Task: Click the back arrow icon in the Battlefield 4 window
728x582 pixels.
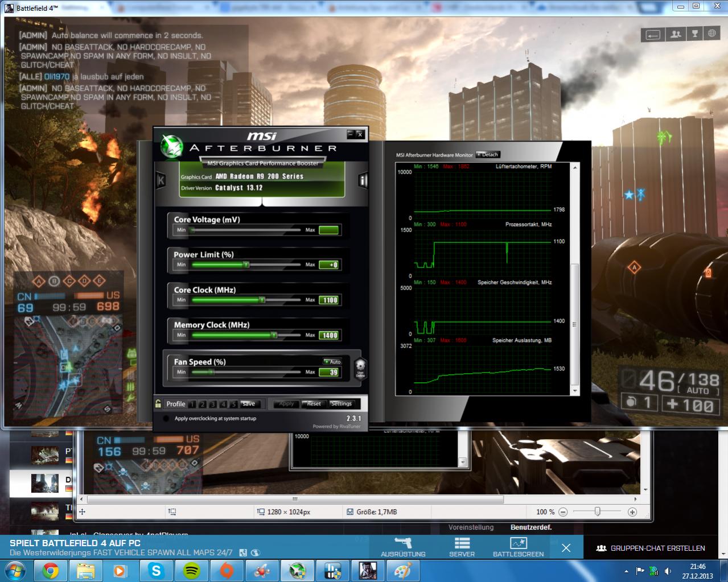Action: 653,35
